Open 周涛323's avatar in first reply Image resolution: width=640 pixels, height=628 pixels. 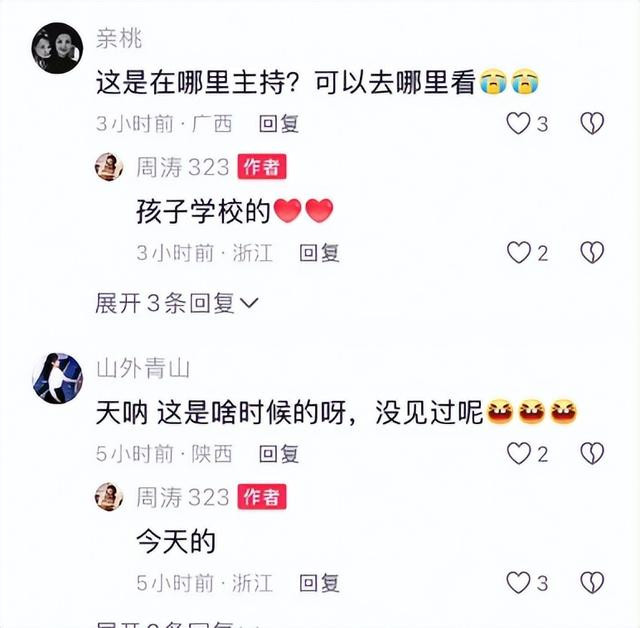click(x=109, y=167)
